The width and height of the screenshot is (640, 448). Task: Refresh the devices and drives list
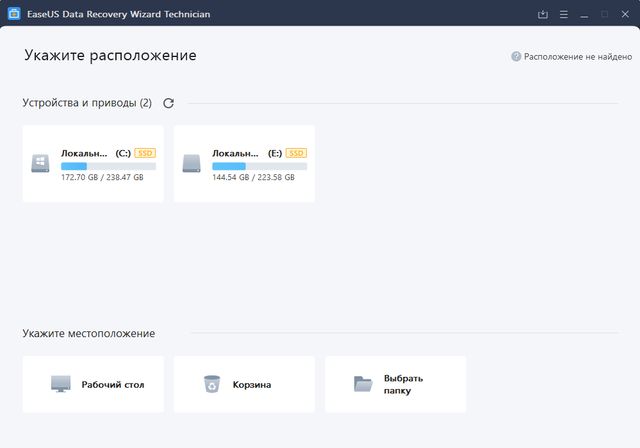click(x=168, y=103)
